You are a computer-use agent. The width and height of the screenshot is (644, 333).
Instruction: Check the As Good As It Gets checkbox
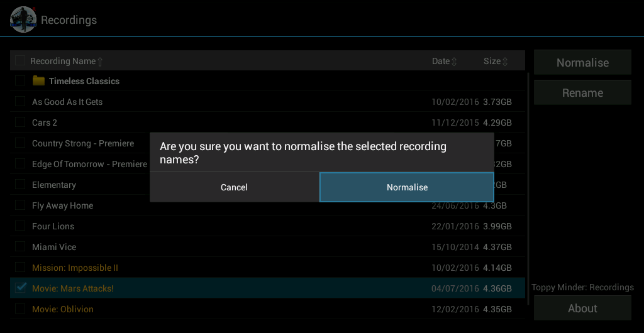20,102
